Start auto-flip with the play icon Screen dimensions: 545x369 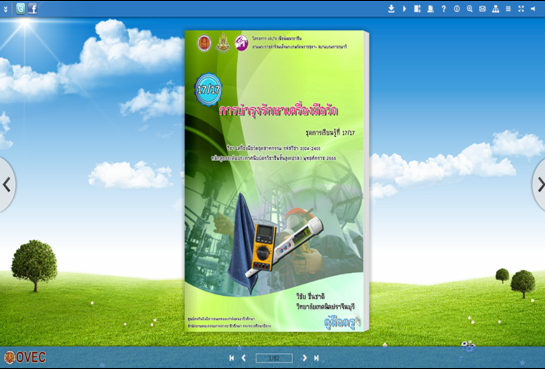(x=404, y=9)
